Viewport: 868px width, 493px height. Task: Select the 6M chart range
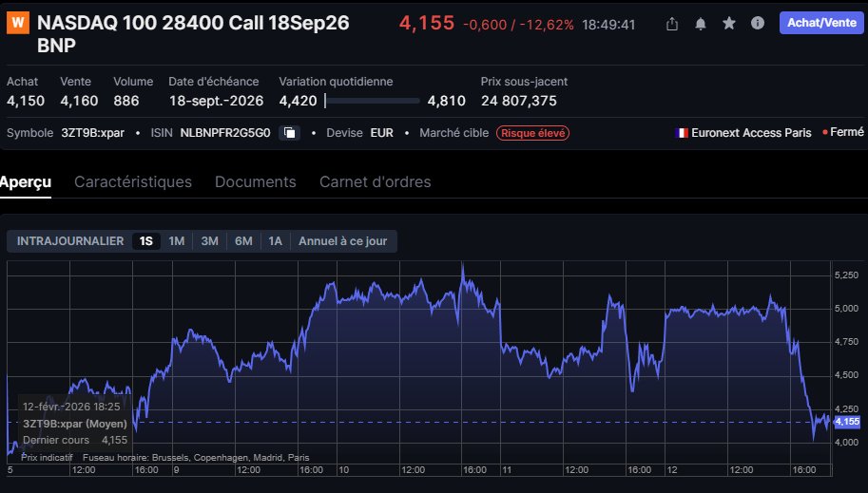243,241
